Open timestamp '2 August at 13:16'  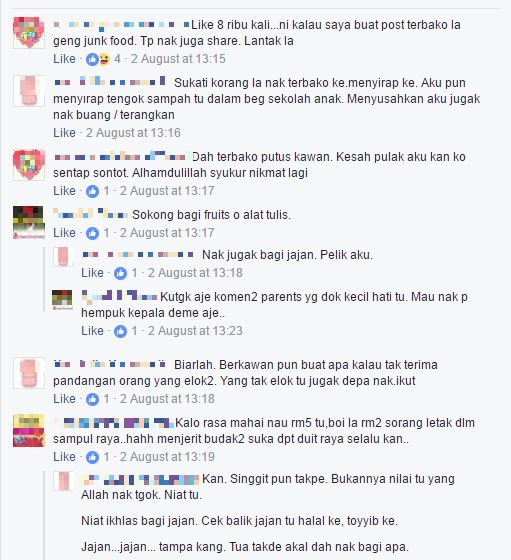point(133,133)
